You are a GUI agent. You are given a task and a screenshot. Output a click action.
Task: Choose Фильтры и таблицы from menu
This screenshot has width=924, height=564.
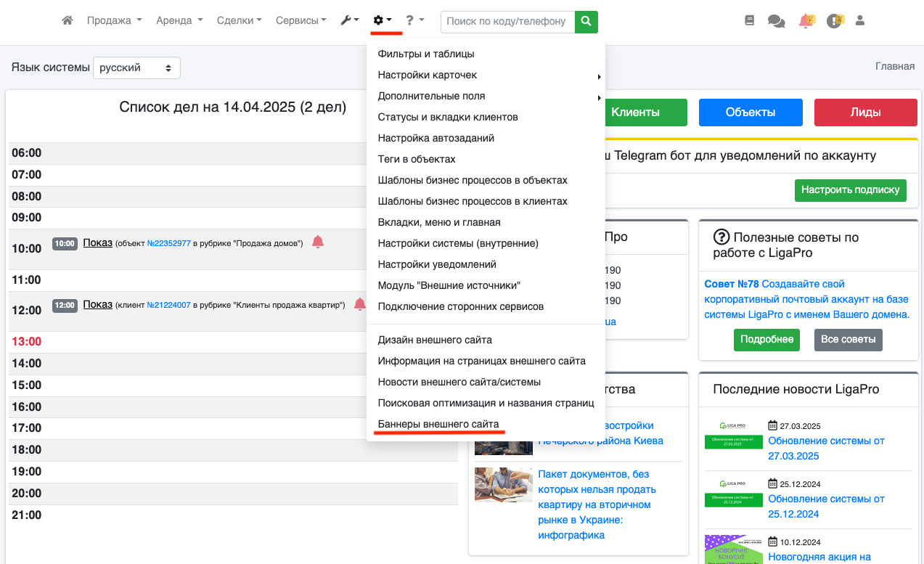tap(426, 54)
